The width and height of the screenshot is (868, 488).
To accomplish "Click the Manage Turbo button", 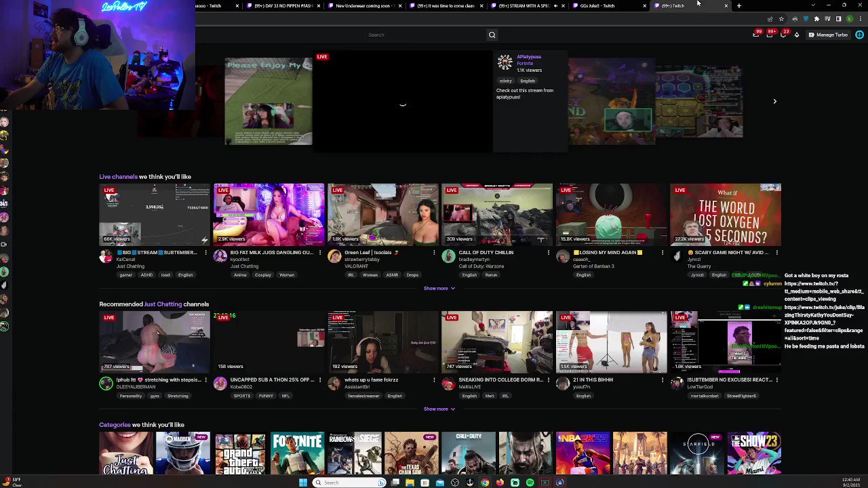I will [828, 35].
